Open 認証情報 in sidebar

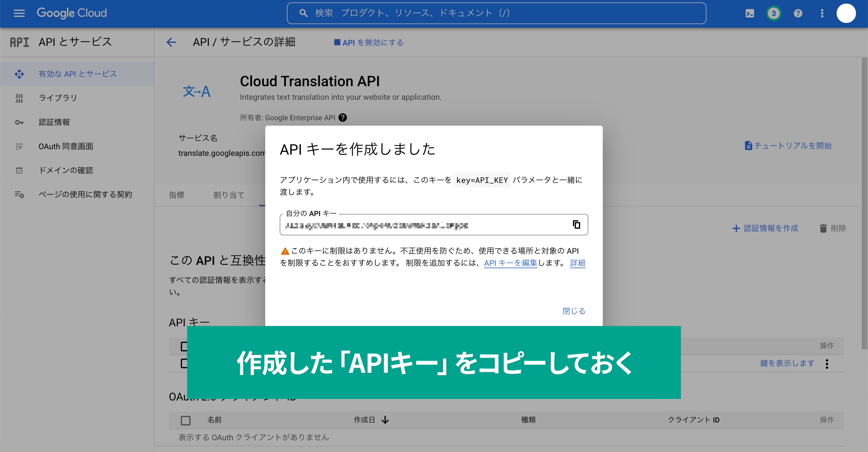[77, 122]
